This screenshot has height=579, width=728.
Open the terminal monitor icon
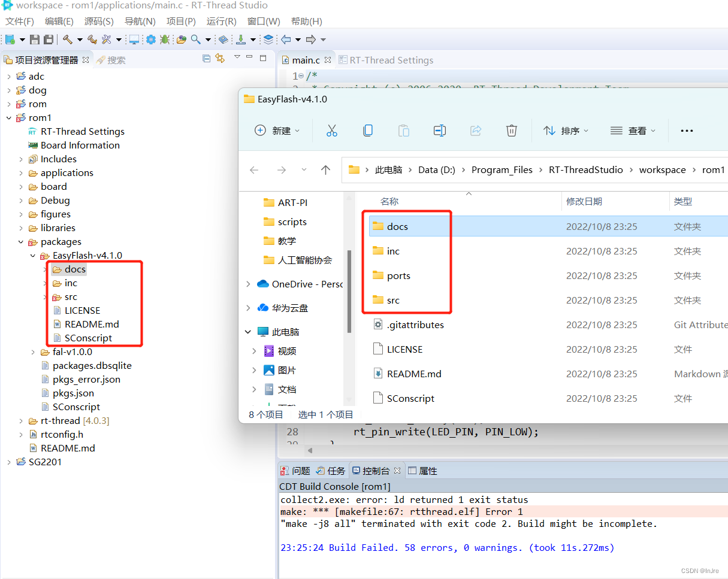134,40
